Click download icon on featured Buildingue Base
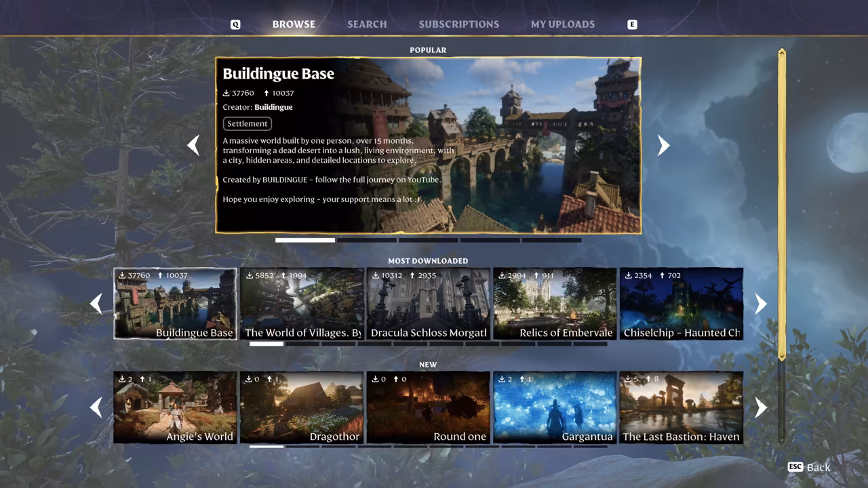The width and height of the screenshot is (868, 488). coord(226,93)
